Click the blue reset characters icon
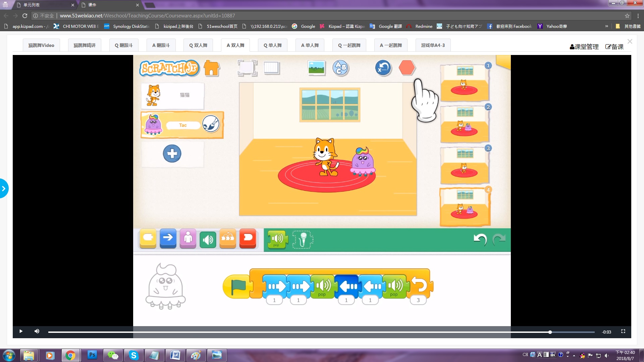 point(383,68)
